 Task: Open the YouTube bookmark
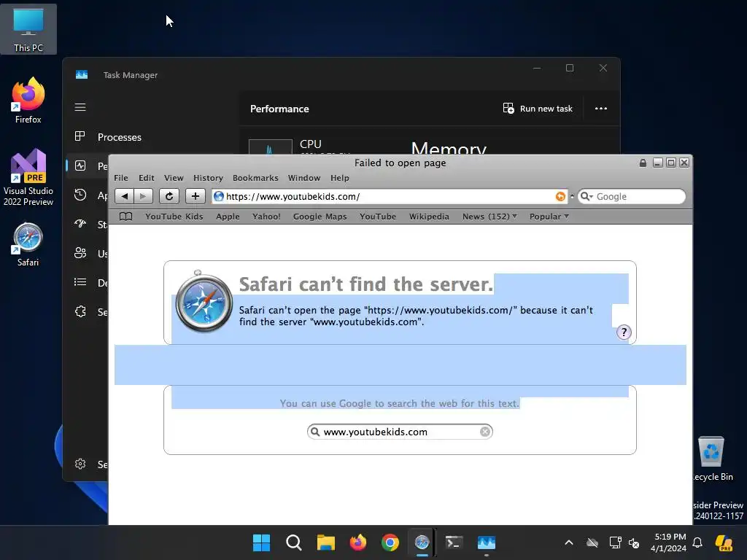click(378, 216)
